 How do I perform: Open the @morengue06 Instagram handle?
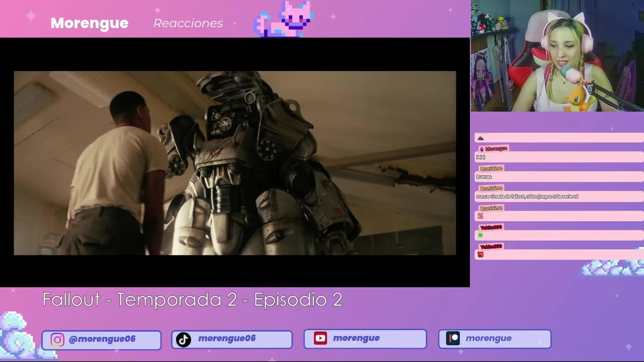click(102, 339)
